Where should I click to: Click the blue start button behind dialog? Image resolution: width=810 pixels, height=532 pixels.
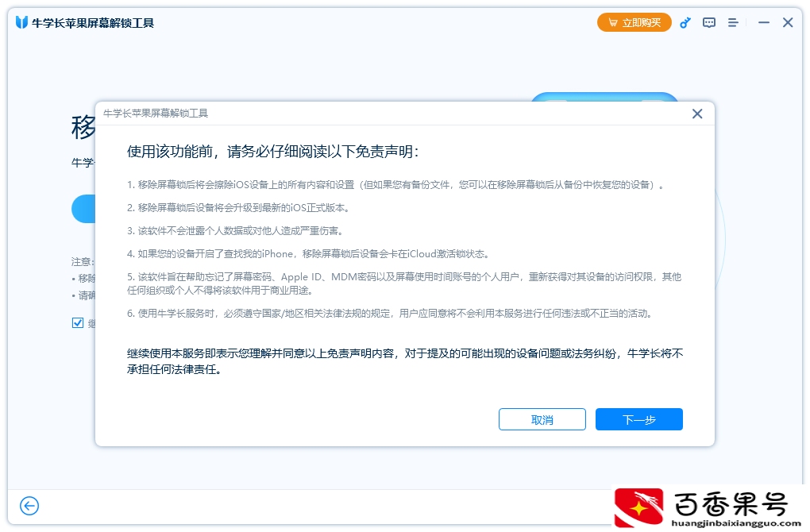83,209
